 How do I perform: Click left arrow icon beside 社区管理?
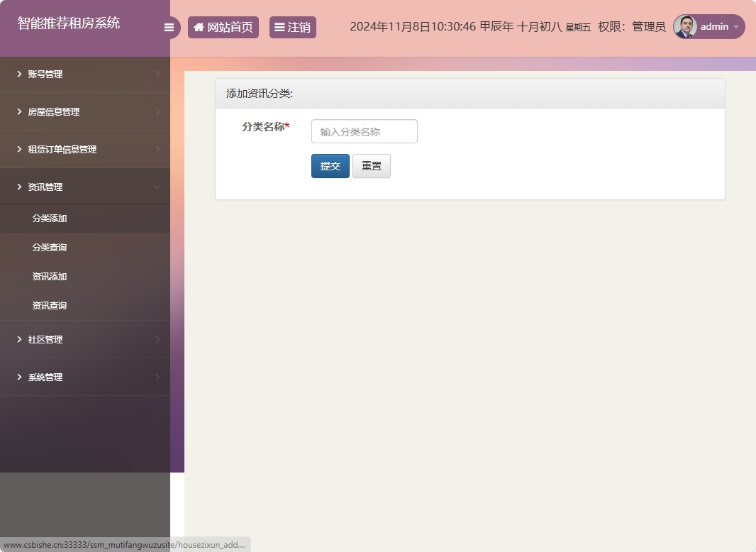point(19,339)
